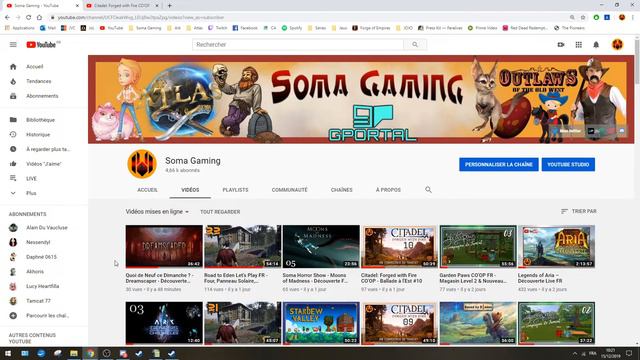Screen dimensions: 640x360
Task: Open Chrome from the taskbar
Action: click(x=90, y=353)
